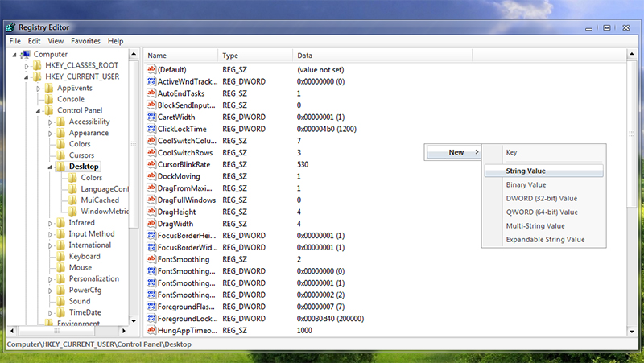Image resolution: width=644 pixels, height=363 pixels.
Task: Open the View menu
Action: [56, 41]
